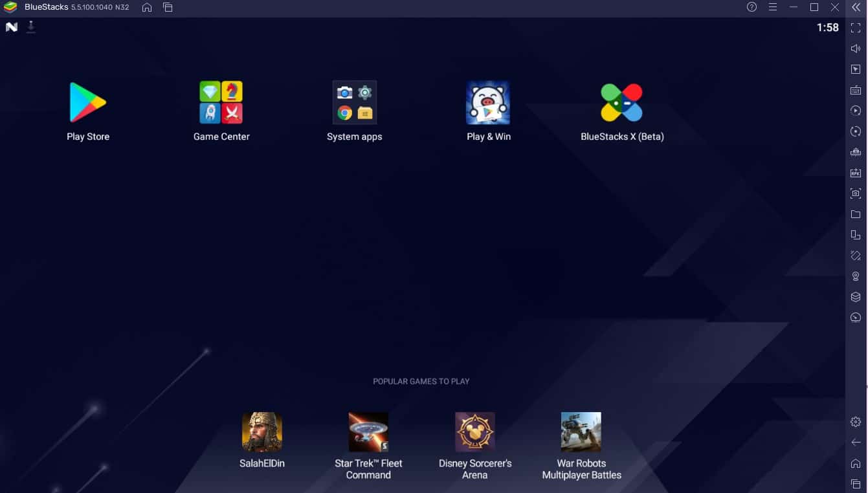Launch BlueStacks X (Beta)

click(x=621, y=102)
